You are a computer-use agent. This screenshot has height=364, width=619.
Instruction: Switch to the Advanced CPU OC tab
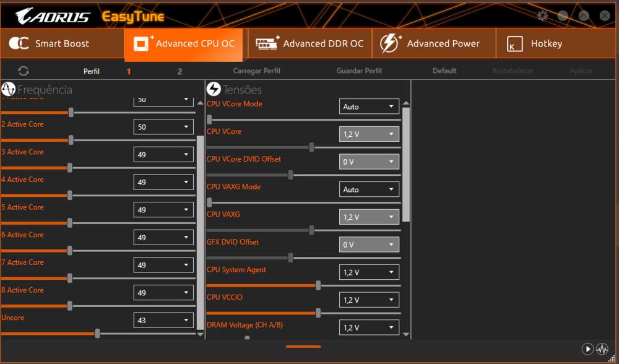[186, 44]
